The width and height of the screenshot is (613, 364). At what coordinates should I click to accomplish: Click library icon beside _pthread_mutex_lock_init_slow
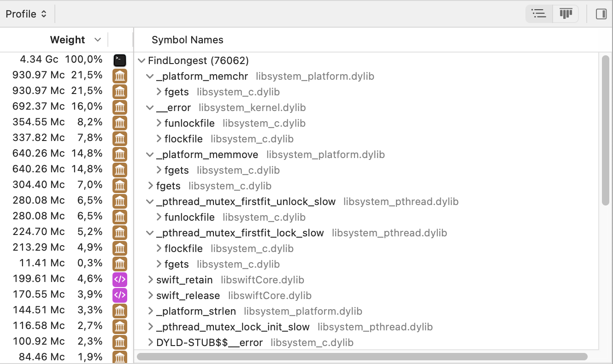[x=120, y=327]
